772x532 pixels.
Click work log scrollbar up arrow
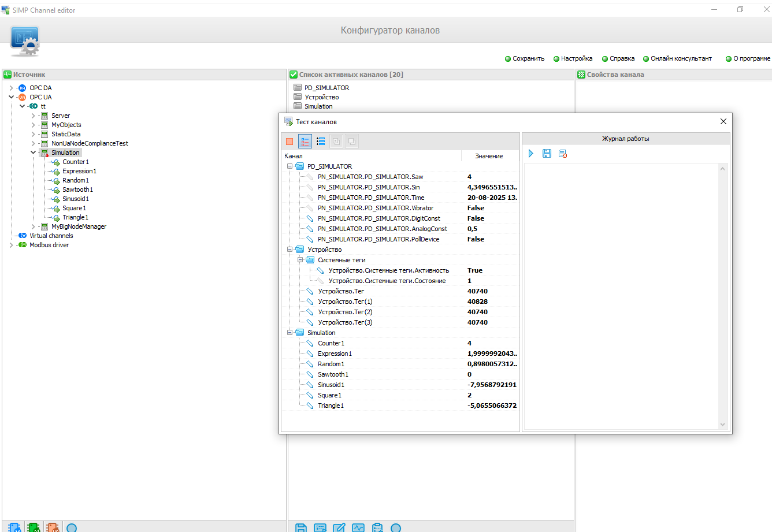pyautogui.click(x=722, y=169)
